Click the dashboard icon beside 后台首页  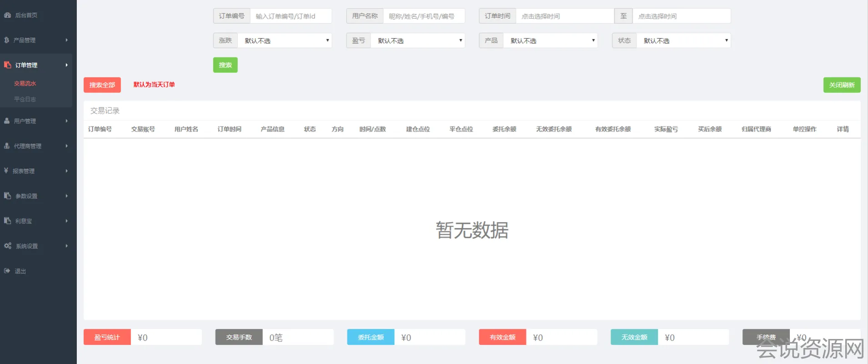pos(7,15)
